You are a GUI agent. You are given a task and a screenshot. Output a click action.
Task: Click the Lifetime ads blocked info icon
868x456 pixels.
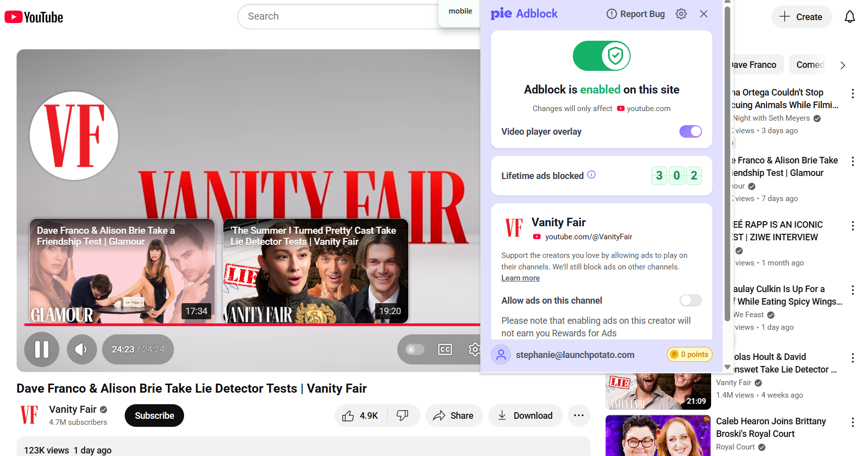tap(591, 174)
